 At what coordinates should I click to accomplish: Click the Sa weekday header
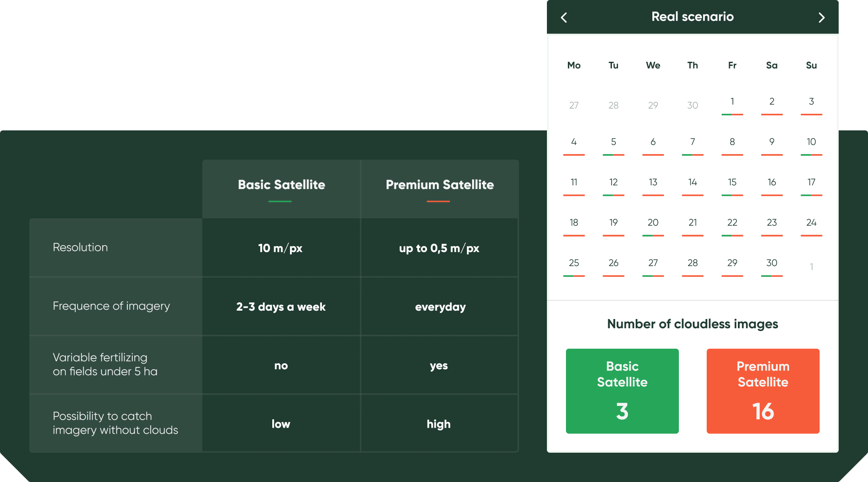tap(772, 65)
